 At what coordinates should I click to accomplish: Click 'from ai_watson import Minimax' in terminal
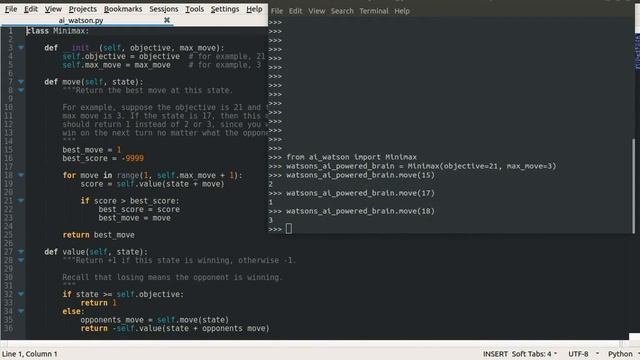pos(351,157)
